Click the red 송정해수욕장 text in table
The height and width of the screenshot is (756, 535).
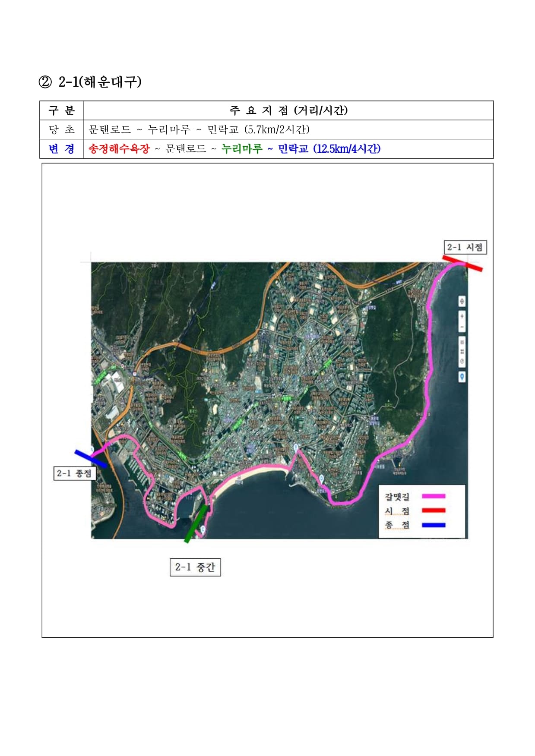pos(119,149)
